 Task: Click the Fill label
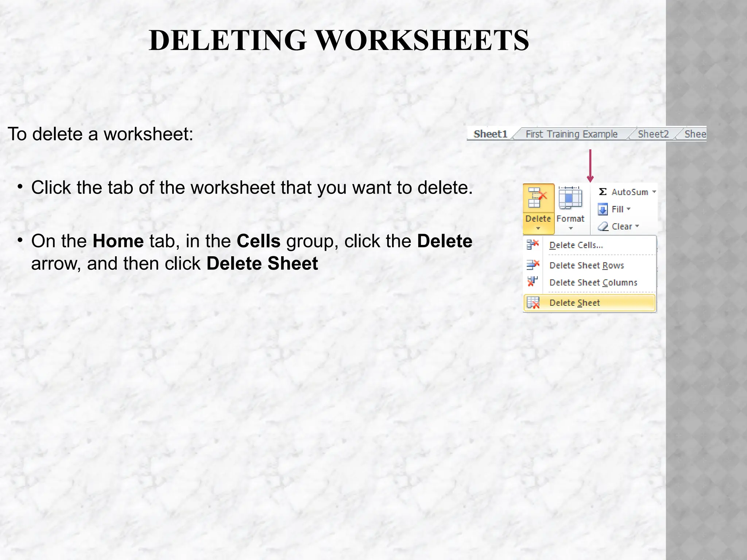618,209
